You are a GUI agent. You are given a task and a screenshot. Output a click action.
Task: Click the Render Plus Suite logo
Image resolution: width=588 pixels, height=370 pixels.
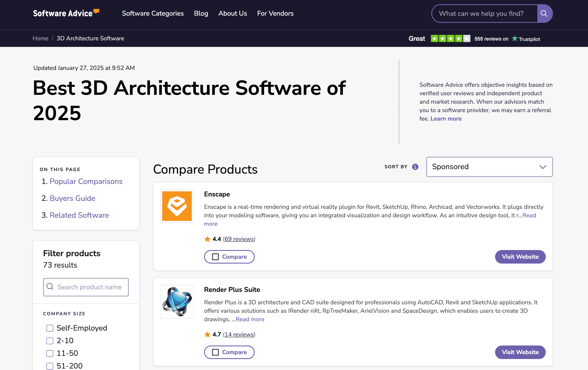(177, 301)
